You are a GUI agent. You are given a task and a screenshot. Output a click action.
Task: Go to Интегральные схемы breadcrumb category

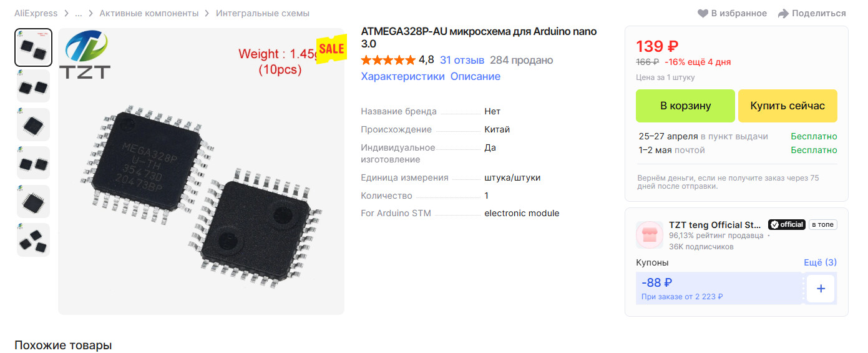(x=263, y=13)
